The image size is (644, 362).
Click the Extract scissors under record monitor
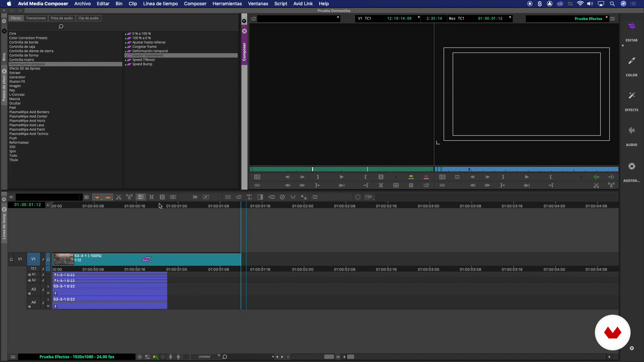tap(596, 185)
